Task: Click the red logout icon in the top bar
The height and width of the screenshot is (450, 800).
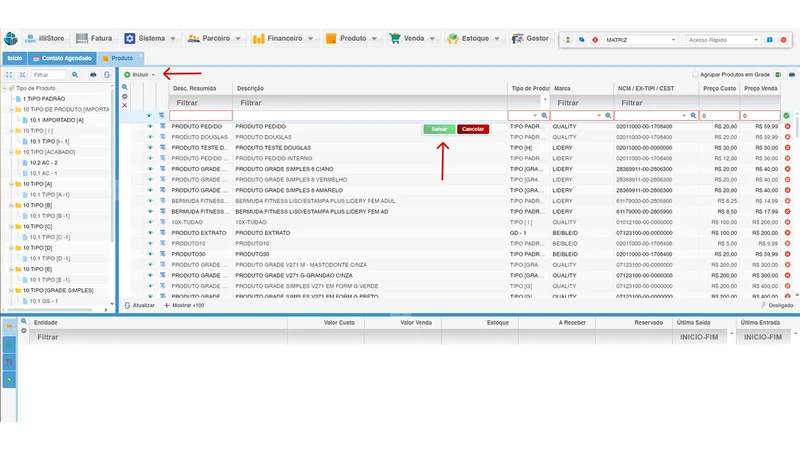Action: 783,40
